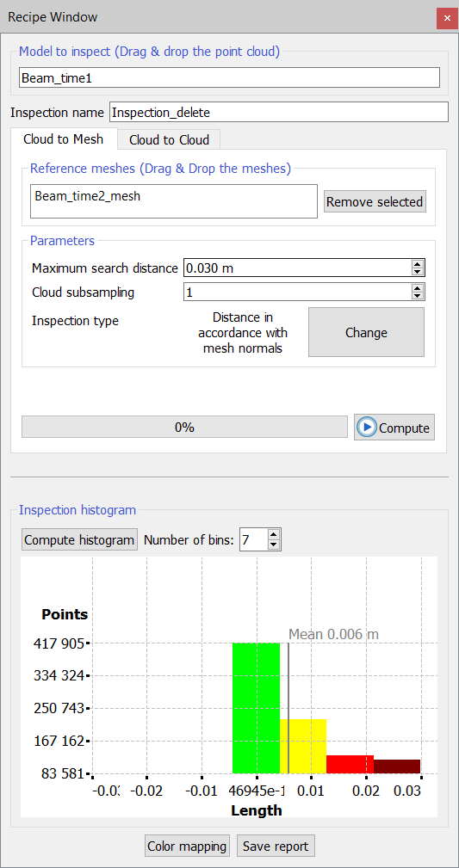Increase Cloud subsampling value with up arrow

(x=417, y=288)
